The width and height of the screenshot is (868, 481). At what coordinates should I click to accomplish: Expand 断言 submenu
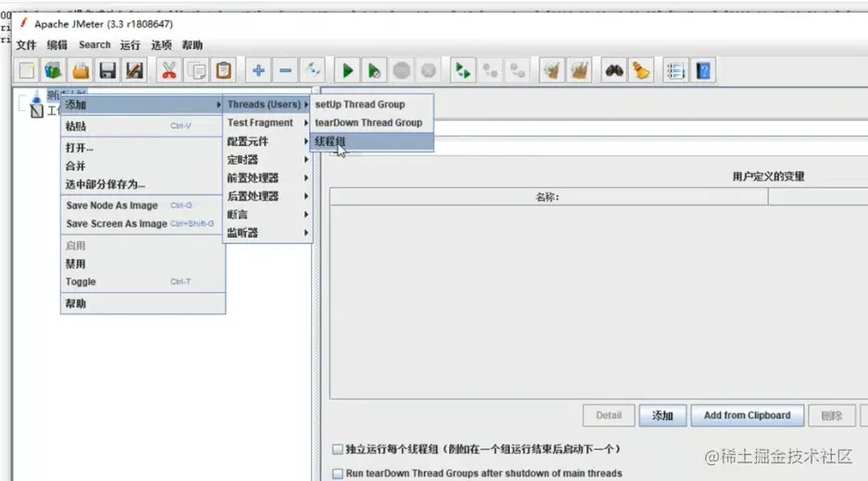(267, 215)
